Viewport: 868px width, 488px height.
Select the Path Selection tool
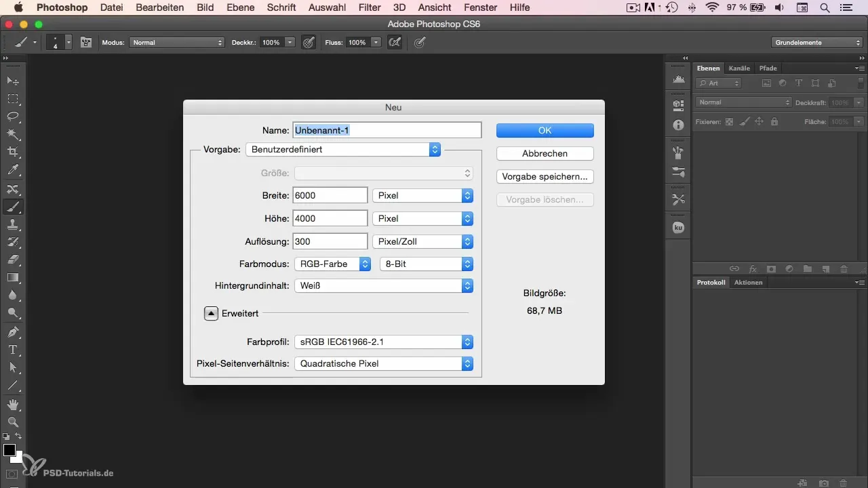tap(12, 367)
